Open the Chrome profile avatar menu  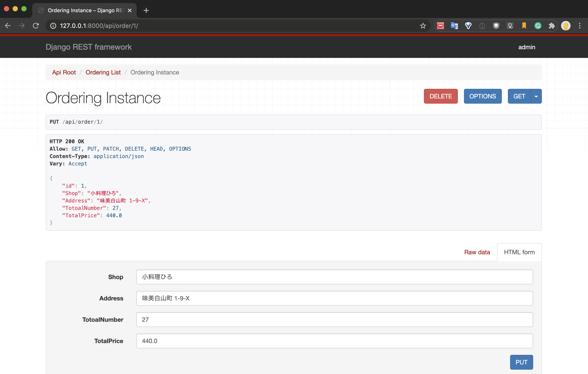pyautogui.click(x=566, y=26)
